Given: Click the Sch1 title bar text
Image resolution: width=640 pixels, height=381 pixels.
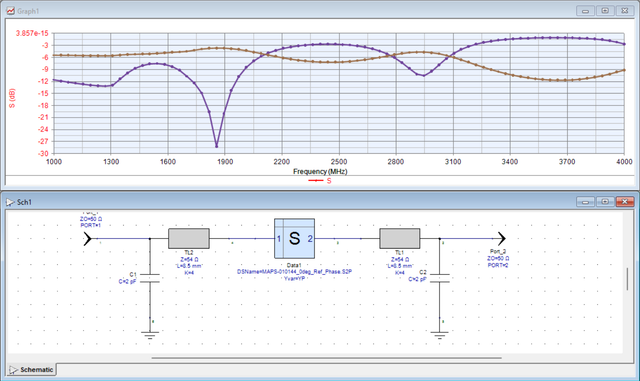Looking at the screenshot, I should [x=24, y=202].
